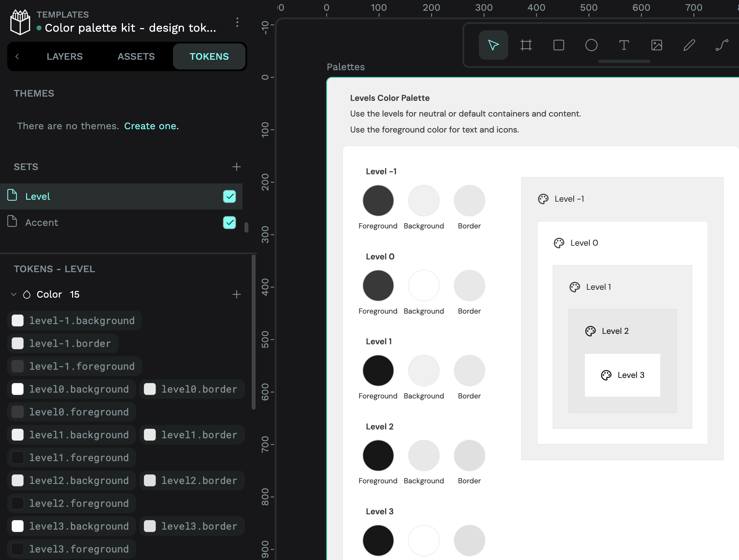Collapse the Color tokens group
This screenshot has height=560, width=739.
14,294
